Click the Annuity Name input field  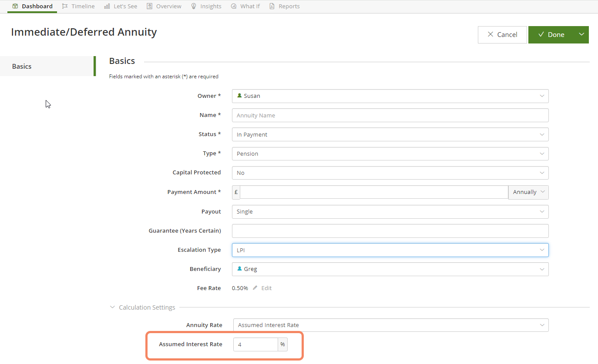(x=390, y=115)
